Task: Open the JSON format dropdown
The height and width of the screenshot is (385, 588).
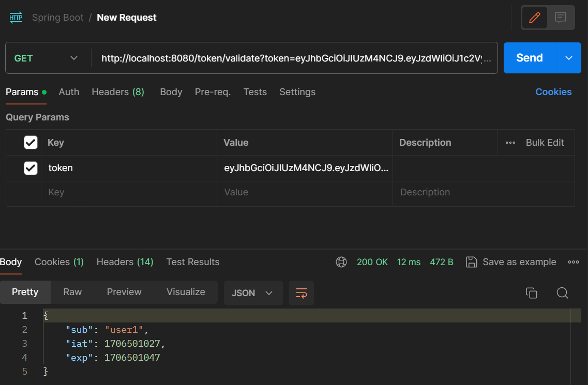Action: (253, 293)
